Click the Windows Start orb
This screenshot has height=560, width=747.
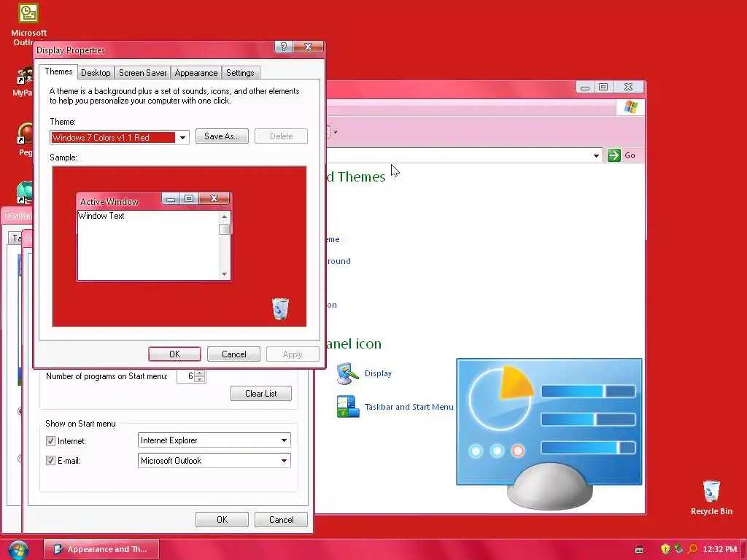click(x=18, y=550)
